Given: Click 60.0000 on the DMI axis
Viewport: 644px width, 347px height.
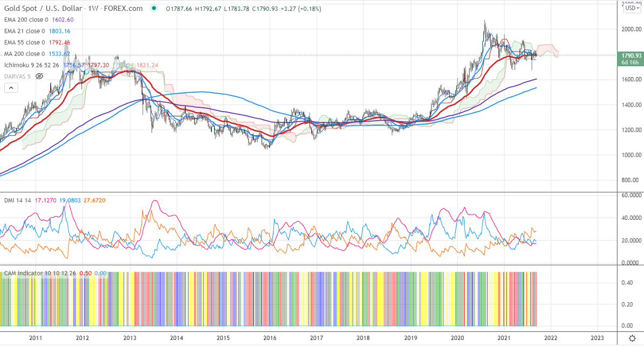Looking at the screenshot, I should (x=631, y=196).
